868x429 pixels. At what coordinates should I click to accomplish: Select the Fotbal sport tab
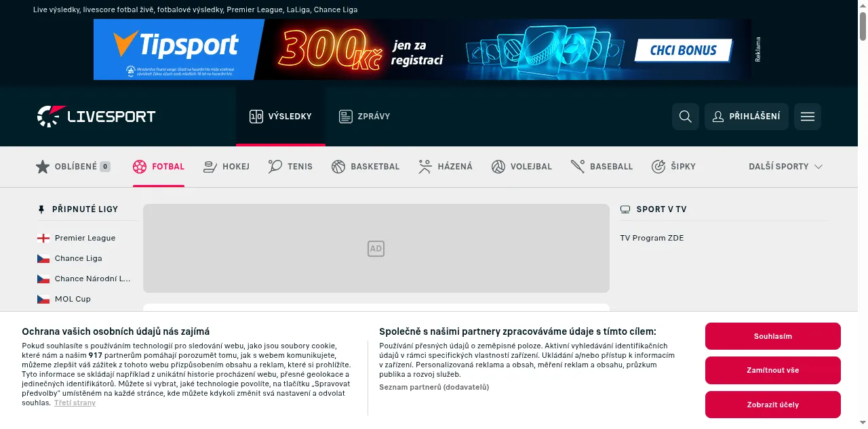159,167
